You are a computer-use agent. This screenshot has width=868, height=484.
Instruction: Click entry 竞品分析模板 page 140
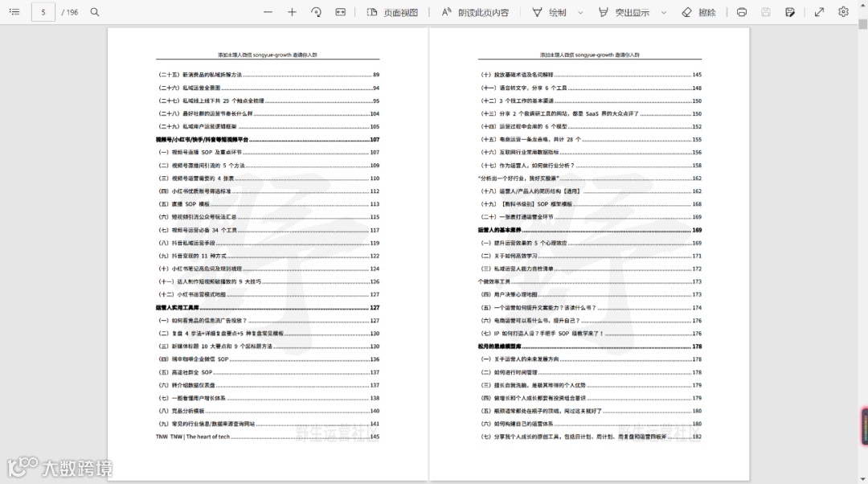tap(268, 411)
